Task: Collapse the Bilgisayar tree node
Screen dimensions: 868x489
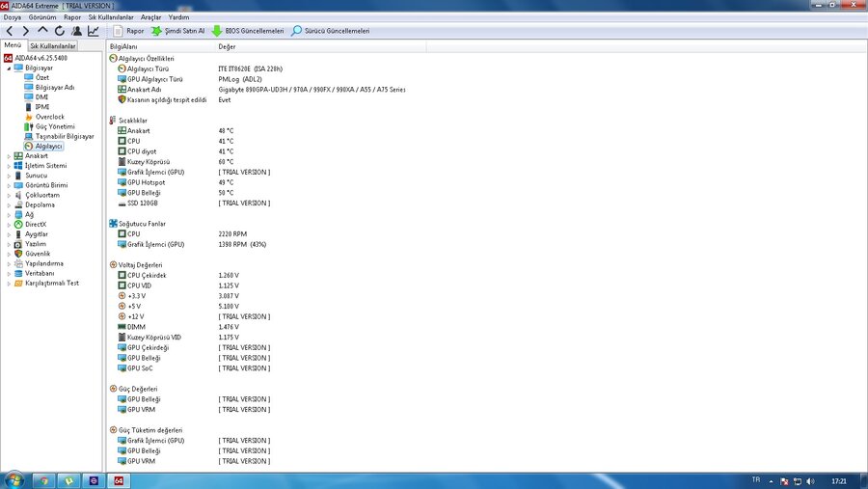Action: tap(9, 68)
